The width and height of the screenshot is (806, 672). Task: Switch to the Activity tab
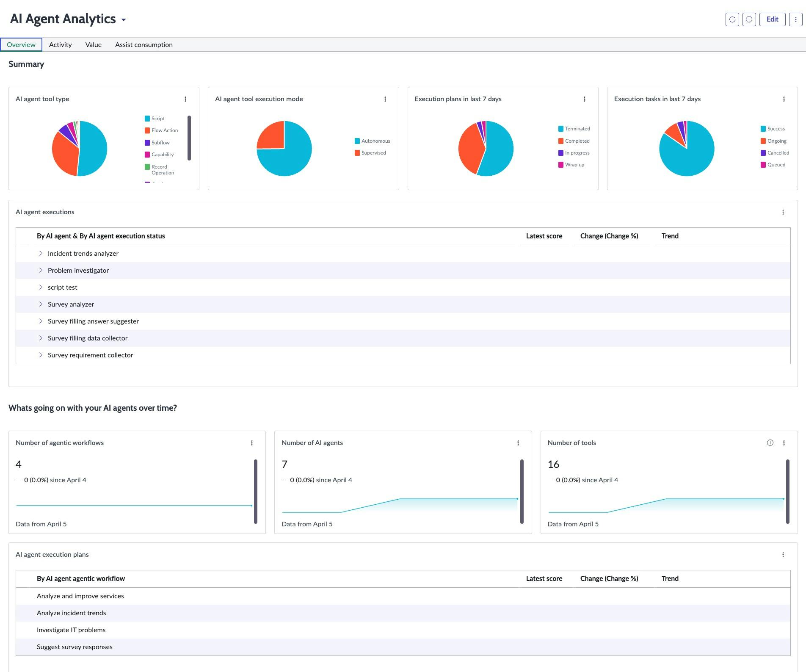pos(60,44)
